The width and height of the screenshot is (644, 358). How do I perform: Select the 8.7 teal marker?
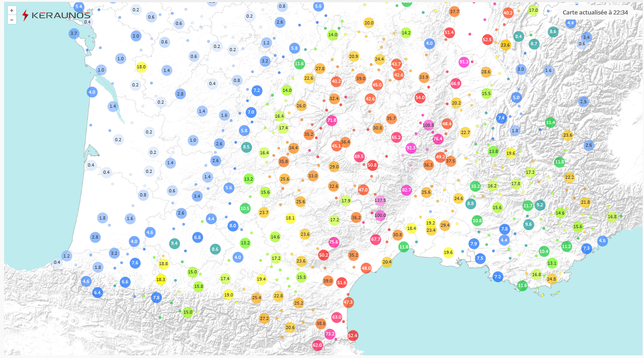(534, 44)
